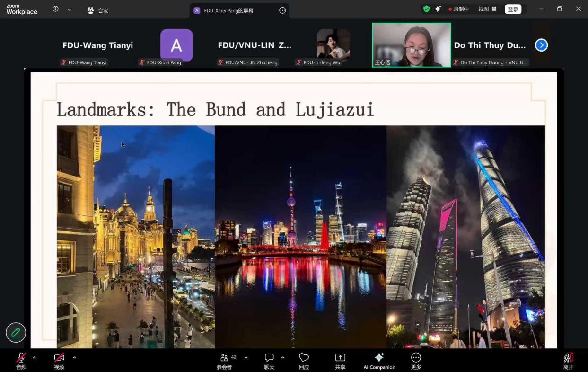The width and height of the screenshot is (588, 372).
Task: Turn on the video camera
Action: tap(59, 361)
